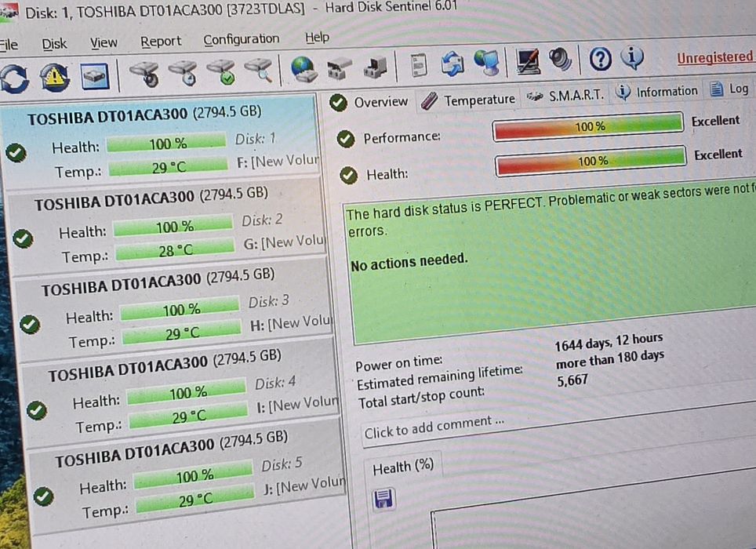Click the network drives toolbar icon
Screen dimensions: 756x549
(340, 68)
